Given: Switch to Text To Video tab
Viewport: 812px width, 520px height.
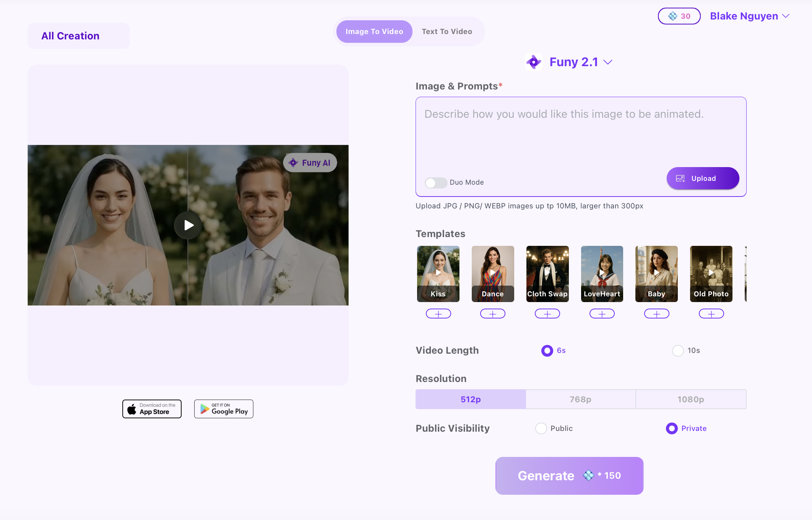Looking at the screenshot, I should tap(447, 31).
